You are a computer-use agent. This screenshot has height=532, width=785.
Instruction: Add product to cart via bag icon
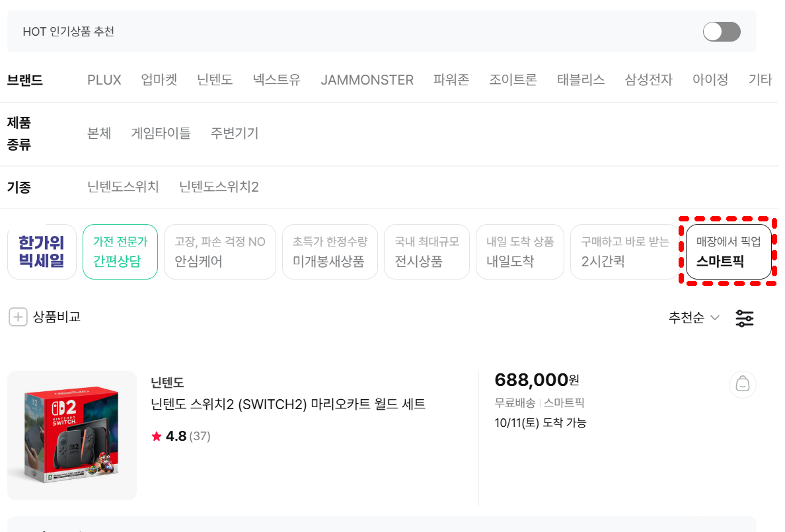742,385
